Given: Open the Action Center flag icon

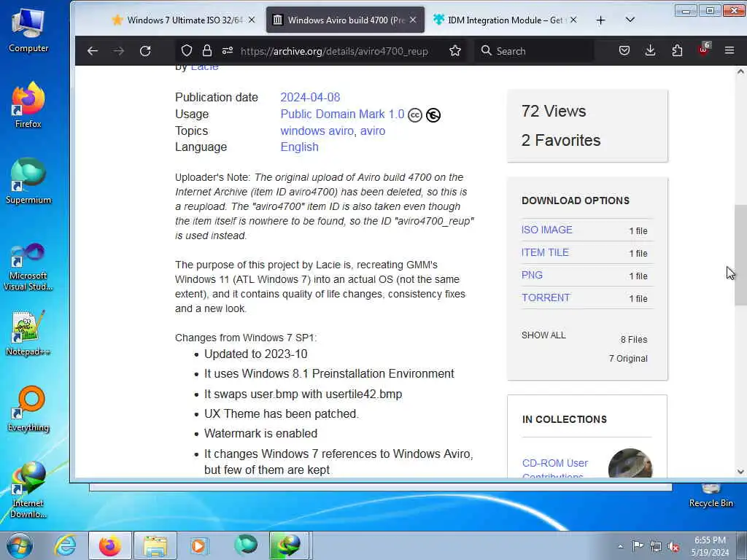Looking at the screenshot, I should 638,545.
